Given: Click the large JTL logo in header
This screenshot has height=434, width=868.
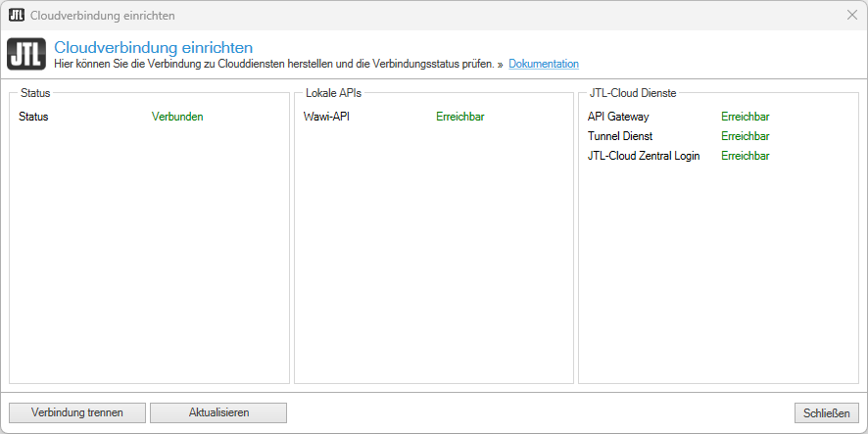Looking at the screenshot, I should tap(26, 54).
